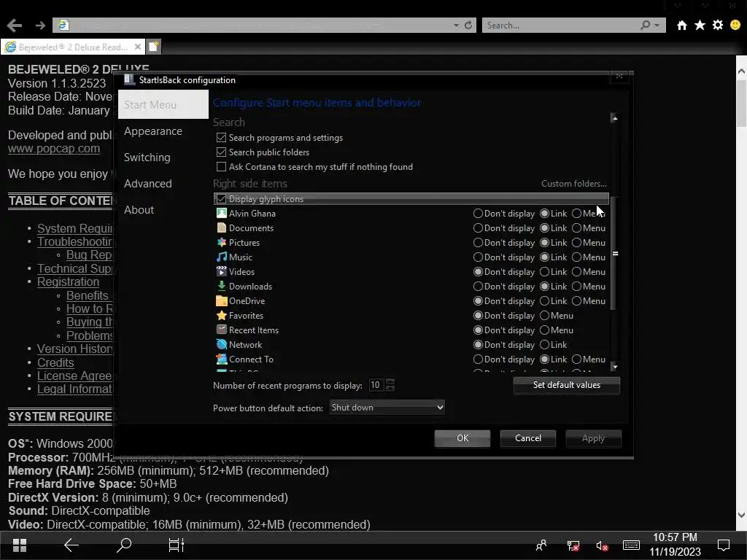The image size is (747, 560).
Task: Open Power button default action dropdown
Action: (x=387, y=408)
